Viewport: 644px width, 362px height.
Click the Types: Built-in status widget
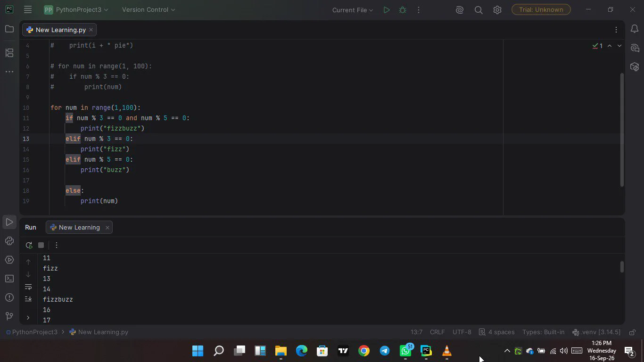tap(543, 332)
